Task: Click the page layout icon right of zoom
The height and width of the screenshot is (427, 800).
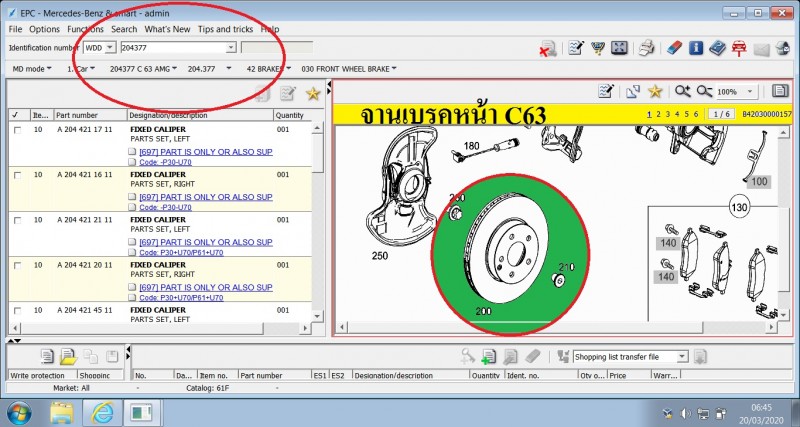Action: click(x=780, y=91)
